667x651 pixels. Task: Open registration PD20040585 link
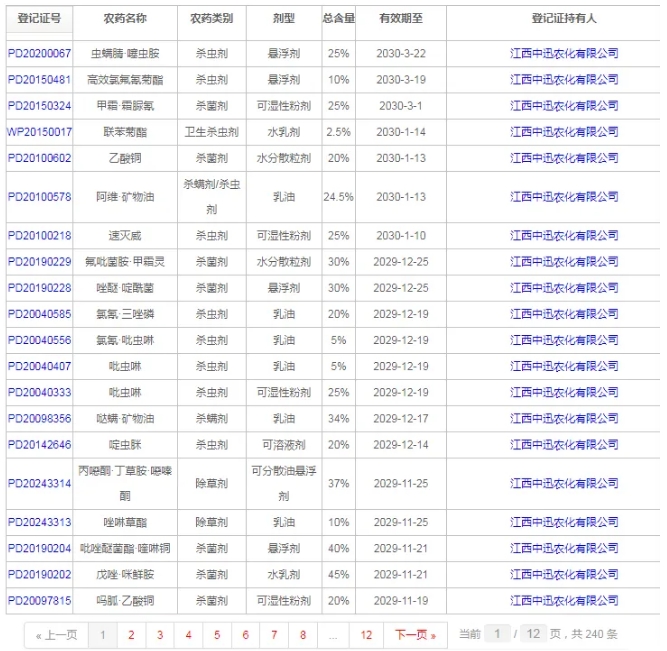pos(40,314)
